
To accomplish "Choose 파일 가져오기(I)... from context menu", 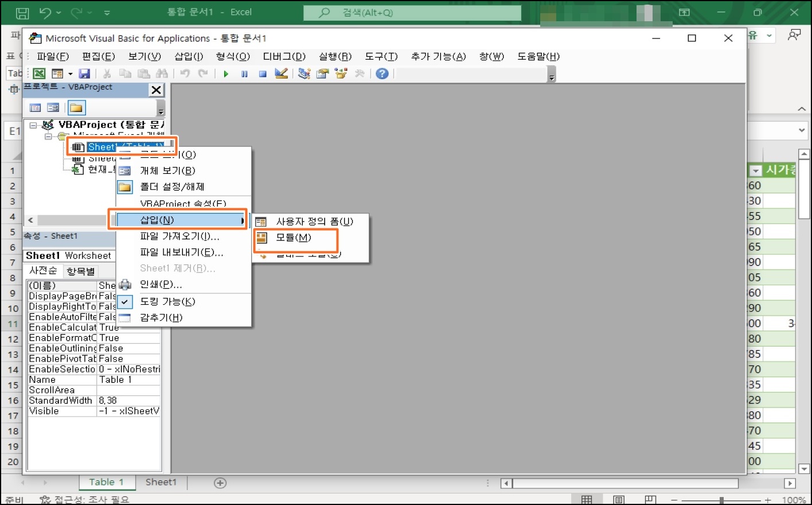I will coord(184,236).
